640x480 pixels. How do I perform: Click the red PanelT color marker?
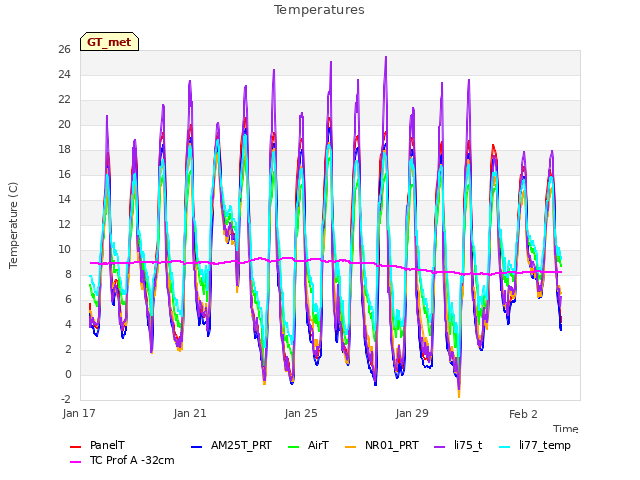click(76, 447)
